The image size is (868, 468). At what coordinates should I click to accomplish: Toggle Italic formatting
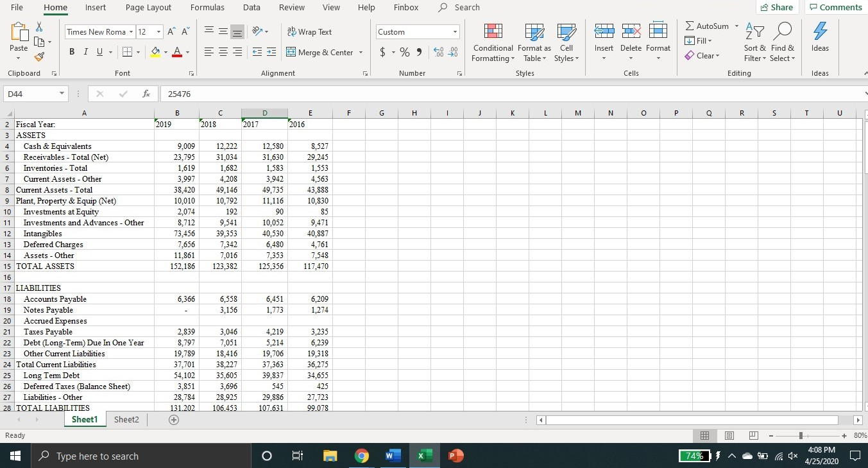point(85,52)
